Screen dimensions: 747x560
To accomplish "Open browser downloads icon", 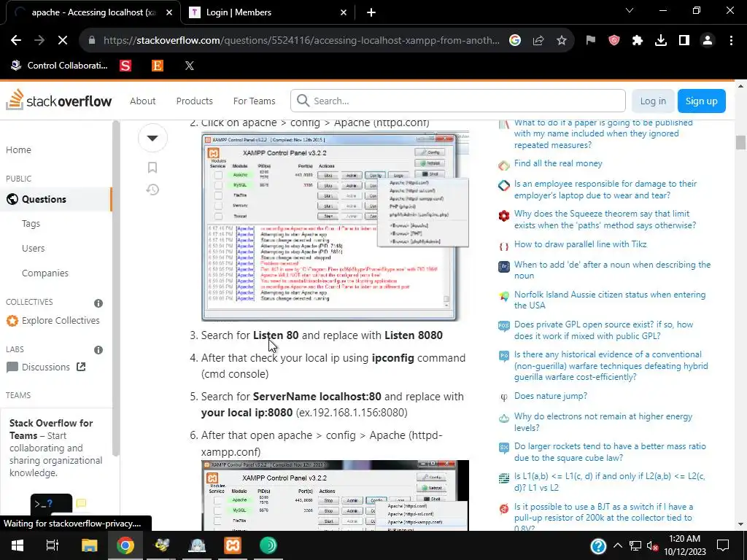I will point(661,41).
